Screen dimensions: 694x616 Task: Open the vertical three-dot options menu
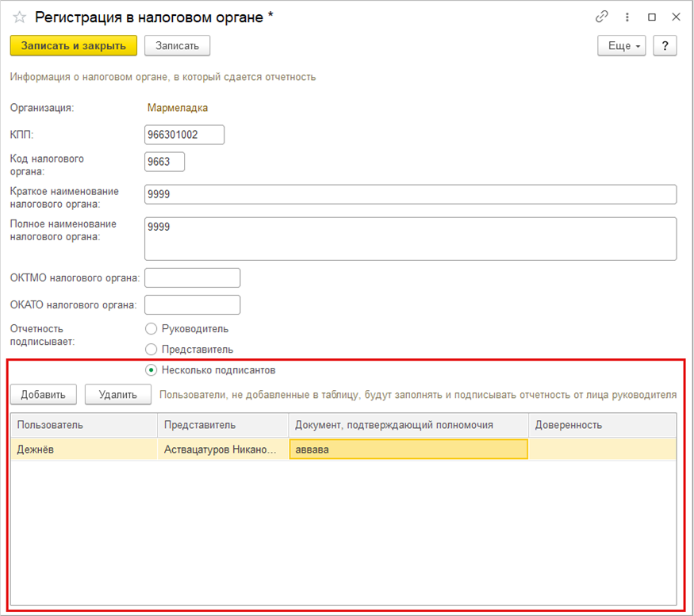coord(627,17)
